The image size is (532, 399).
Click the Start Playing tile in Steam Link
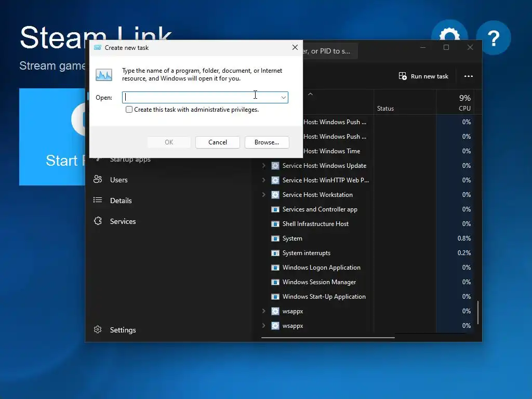point(52,137)
